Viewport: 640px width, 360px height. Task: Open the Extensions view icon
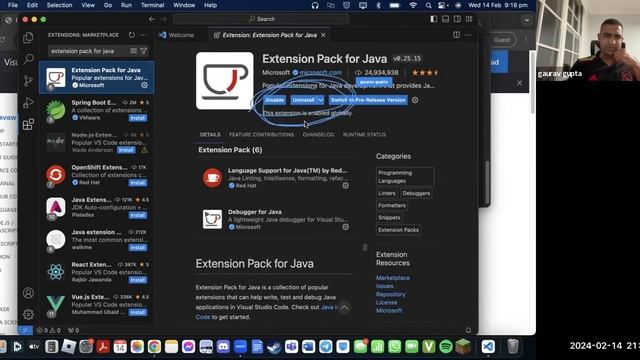28,124
